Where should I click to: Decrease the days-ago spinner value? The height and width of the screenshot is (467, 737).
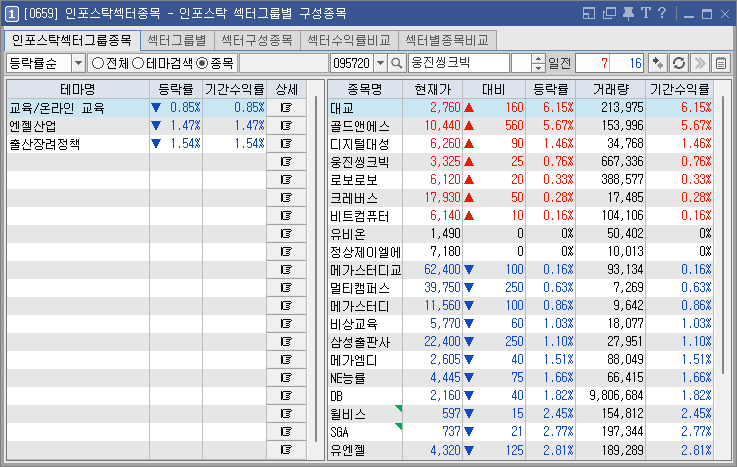538,68
